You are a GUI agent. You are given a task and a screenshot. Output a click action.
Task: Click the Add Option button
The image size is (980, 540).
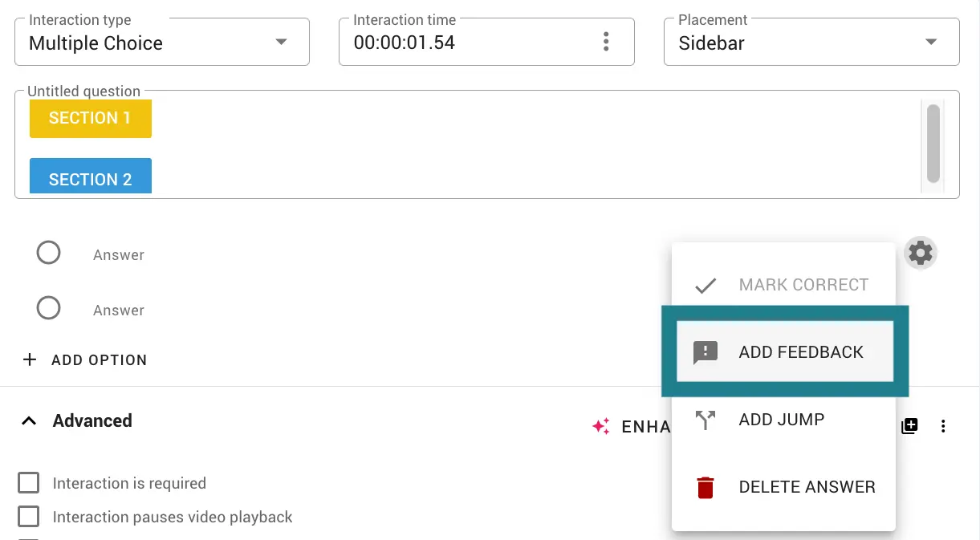[x=85, y=360]
